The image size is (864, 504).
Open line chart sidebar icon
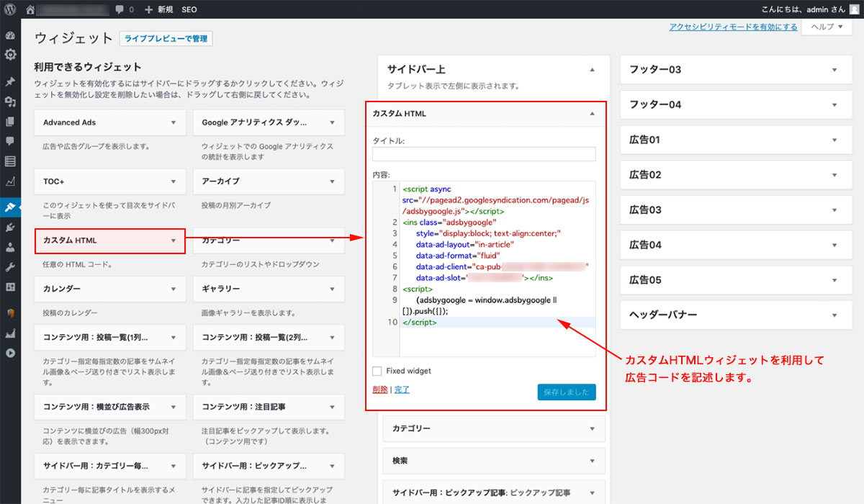pyautogui.click(x=10, y=181)
